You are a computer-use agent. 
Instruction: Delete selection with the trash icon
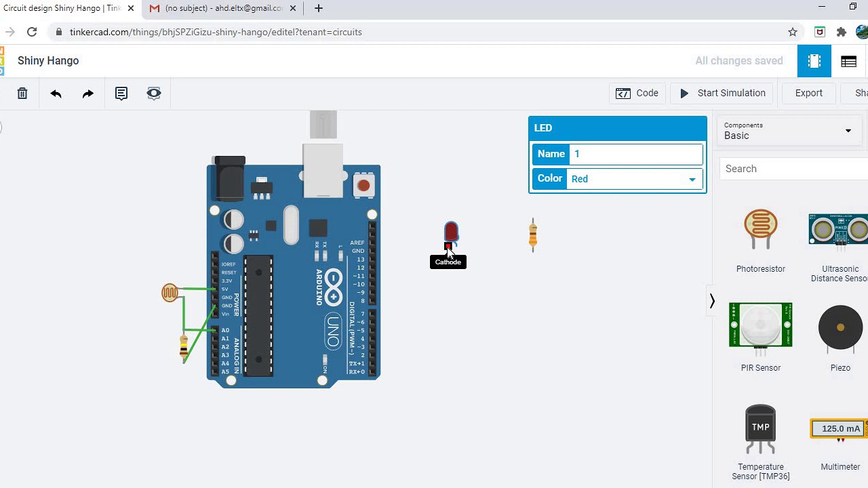[x=22, y=94]
